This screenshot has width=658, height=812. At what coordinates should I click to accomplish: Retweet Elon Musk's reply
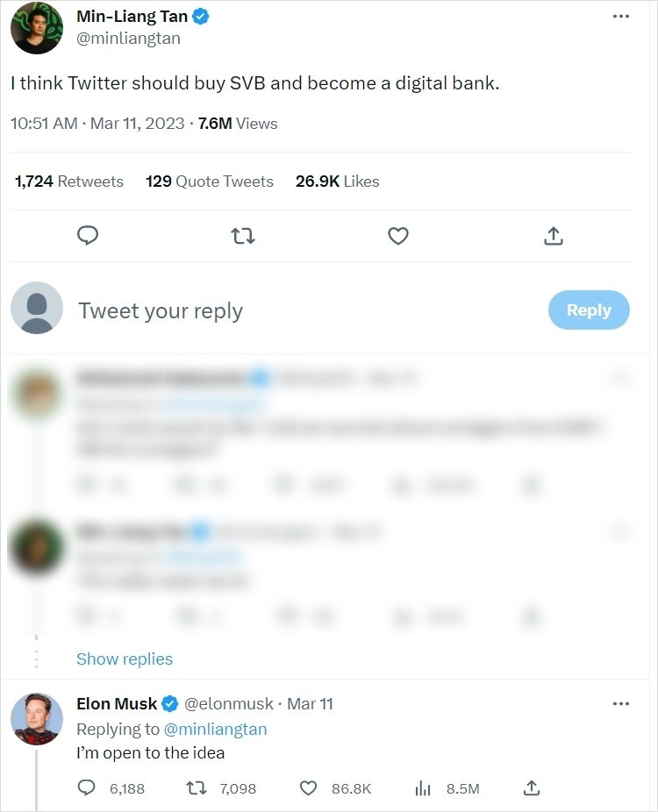[x=198, y=788]
